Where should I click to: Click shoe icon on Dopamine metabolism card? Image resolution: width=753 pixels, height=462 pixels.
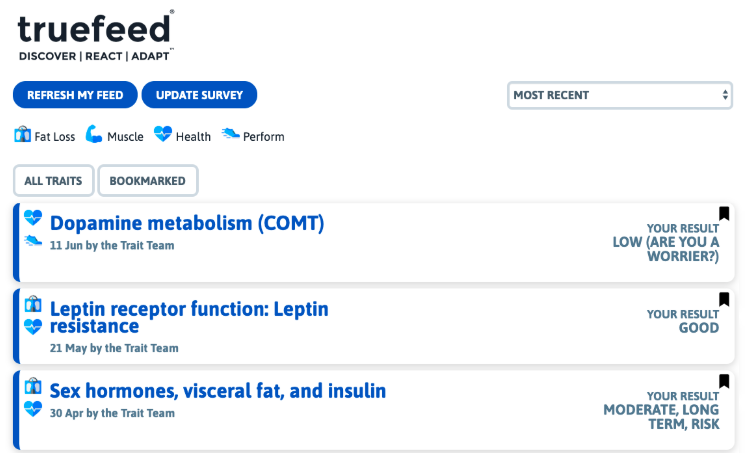pos(33,241)
